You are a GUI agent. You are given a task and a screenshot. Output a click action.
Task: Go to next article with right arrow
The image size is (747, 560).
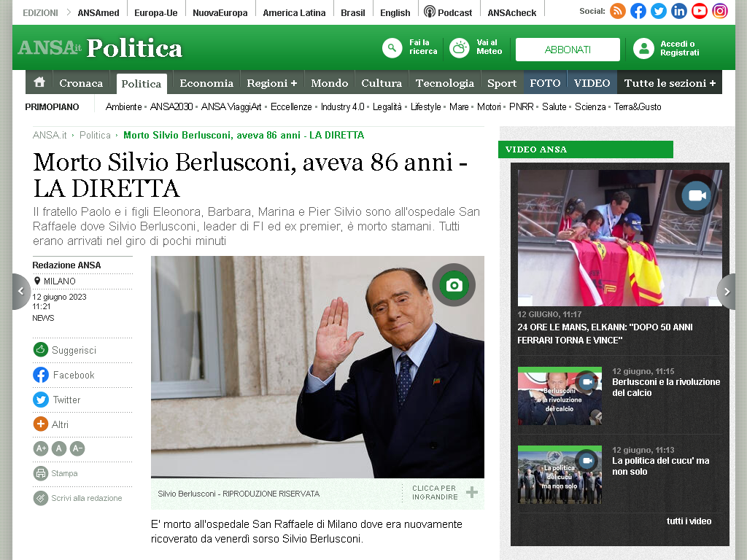pyautogui.click(x=727, y=292)
